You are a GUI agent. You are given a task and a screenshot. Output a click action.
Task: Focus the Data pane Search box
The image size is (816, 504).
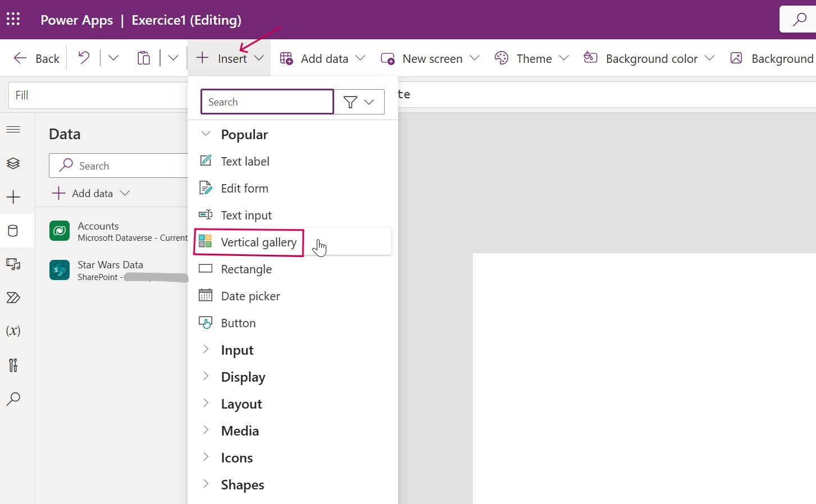pos(118,166)
